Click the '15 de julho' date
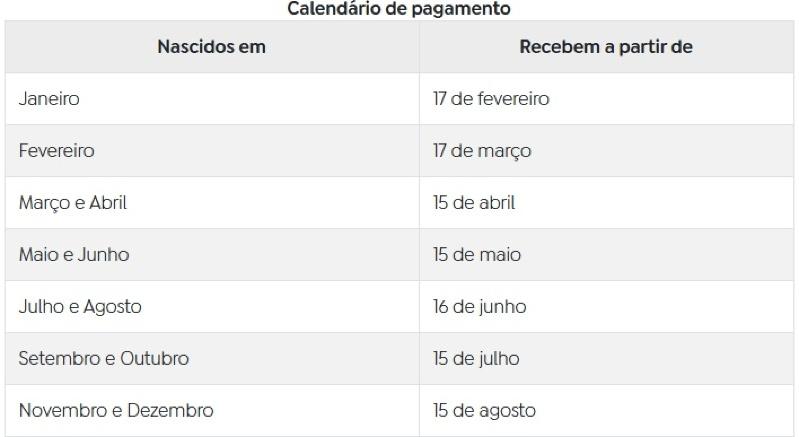Viewport: 799px width, 437px height. (476, 359)
